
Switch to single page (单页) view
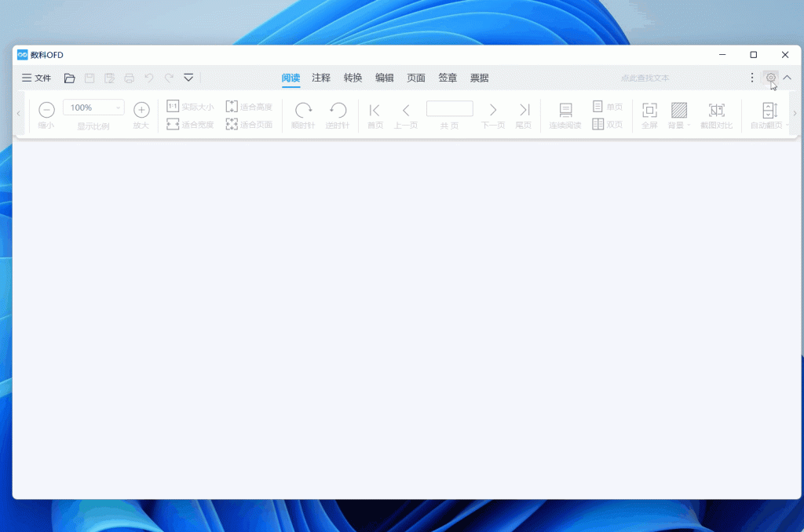point(607,106)
